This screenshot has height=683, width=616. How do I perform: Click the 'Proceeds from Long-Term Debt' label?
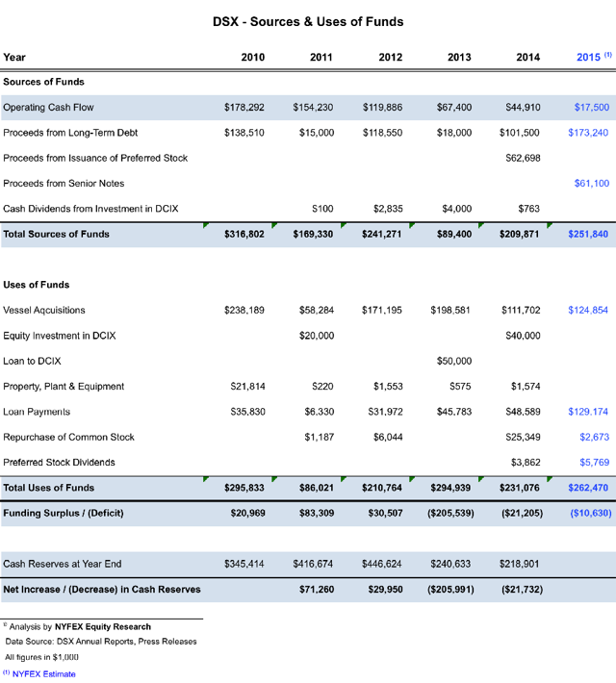coord(70,133)
